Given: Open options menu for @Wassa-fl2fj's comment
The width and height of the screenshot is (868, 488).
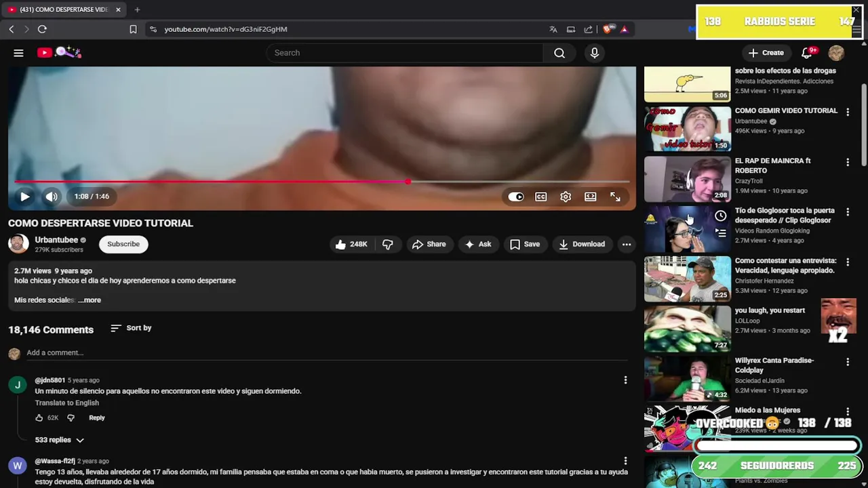Looking at the screenshot, I should pos(625,461).
